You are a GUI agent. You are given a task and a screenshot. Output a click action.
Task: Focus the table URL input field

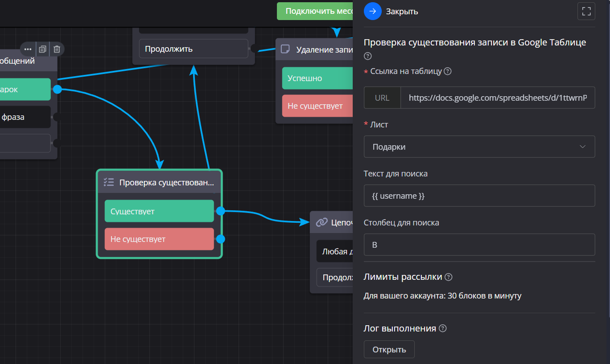497,98
